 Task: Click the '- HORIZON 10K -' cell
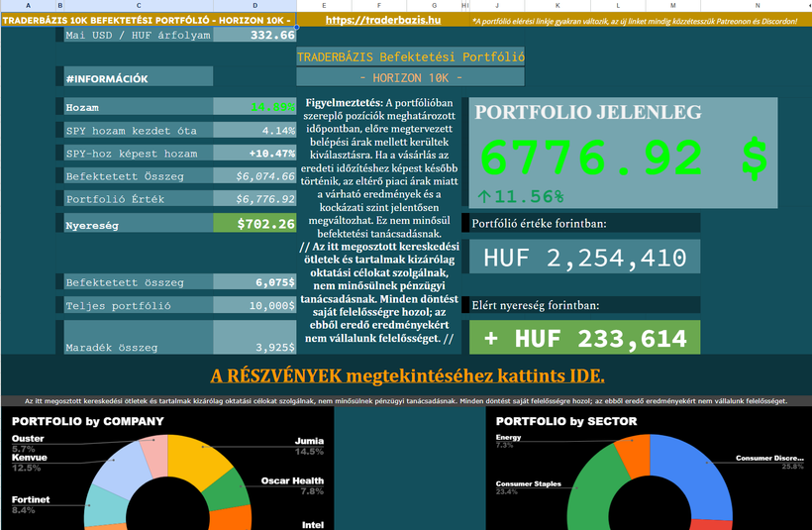pyautogui.click(x=410, y=77)
